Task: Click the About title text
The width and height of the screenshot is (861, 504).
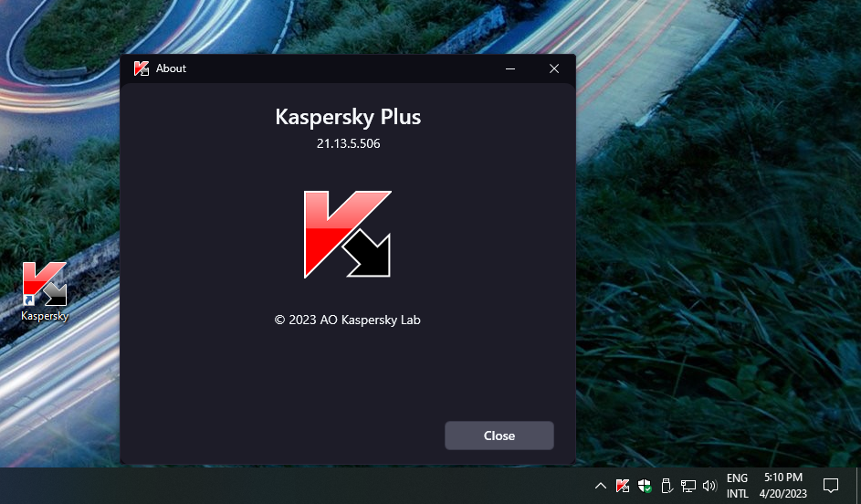Action: [171, 68]
